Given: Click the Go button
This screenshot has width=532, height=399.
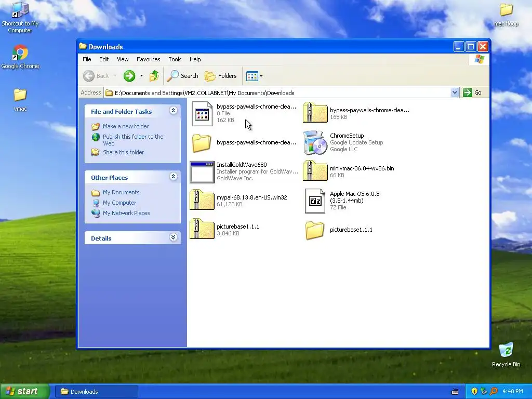Looking at the screenshot, I should (472, 92).
